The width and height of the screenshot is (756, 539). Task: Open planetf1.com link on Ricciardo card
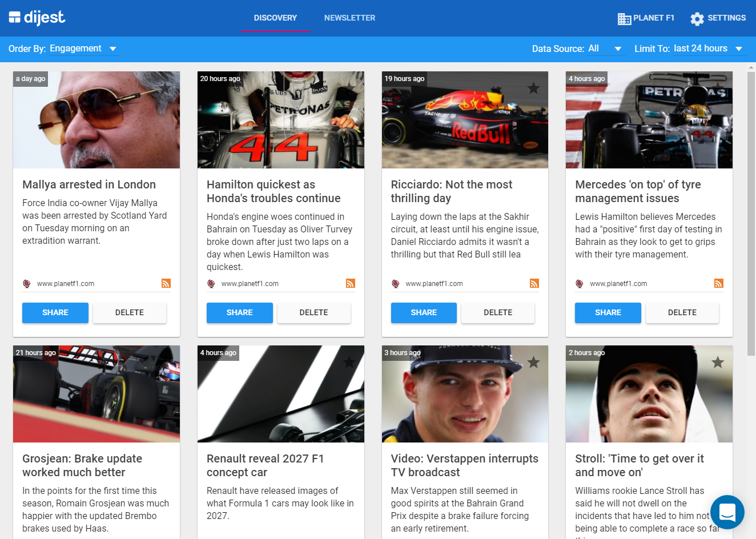(435, 284)
